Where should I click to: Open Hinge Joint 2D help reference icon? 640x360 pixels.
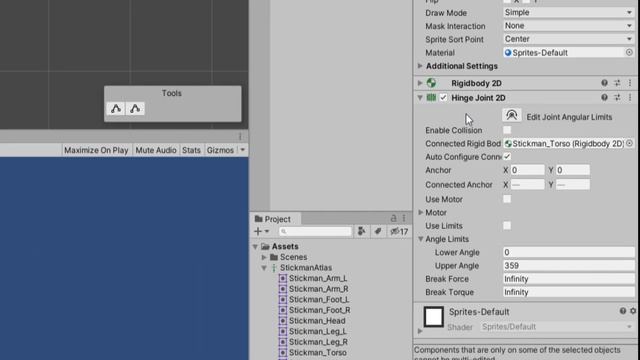point(604,98)
